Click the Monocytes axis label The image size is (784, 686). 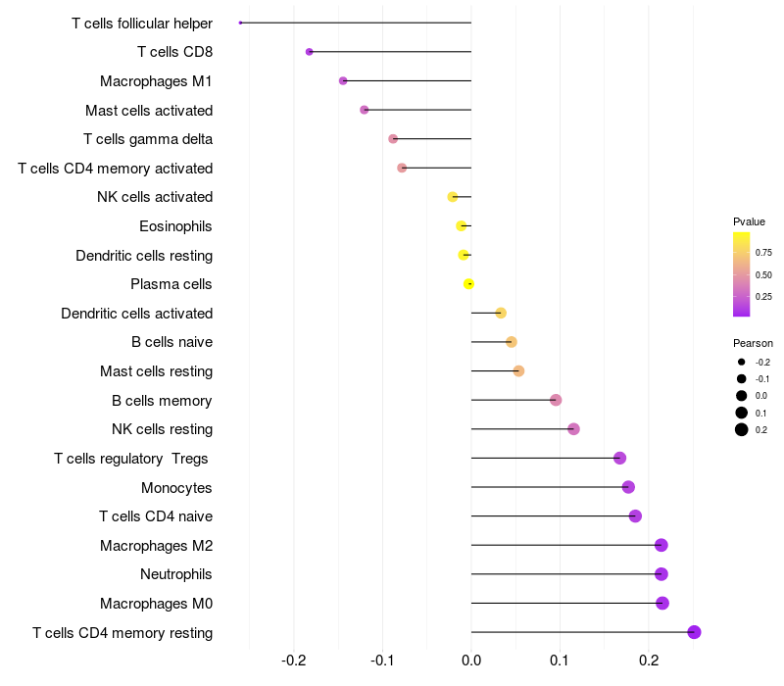pos(176,487)
